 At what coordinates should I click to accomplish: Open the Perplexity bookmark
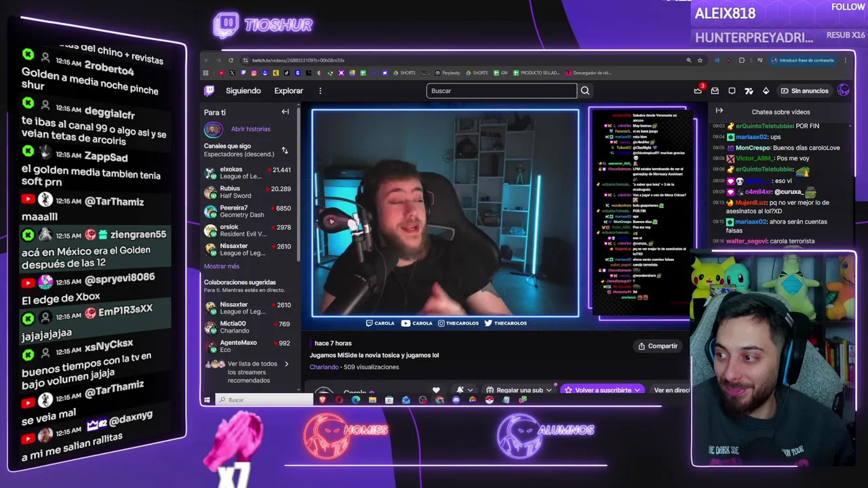point(448,73)
